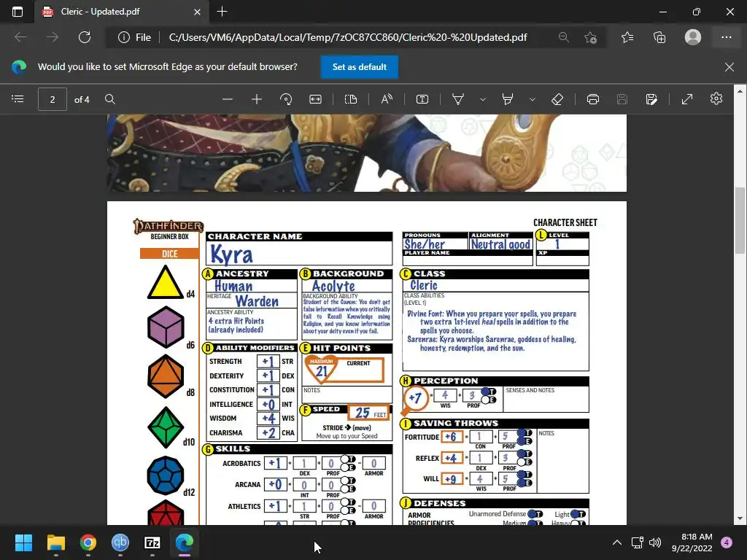The height and width of the screenshot is (560, 747).
Task: Click the Save icon
Action: coord(622,99)
